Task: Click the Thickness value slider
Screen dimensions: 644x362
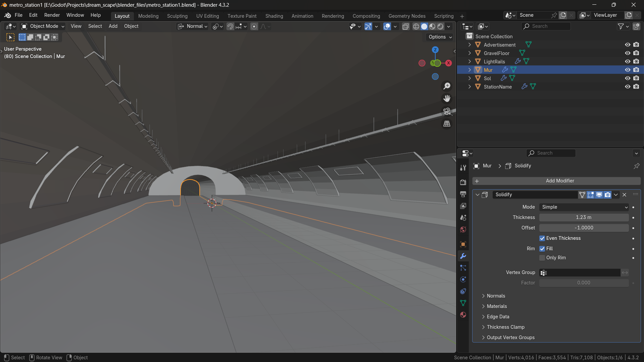Action: (x=584, y=217)
